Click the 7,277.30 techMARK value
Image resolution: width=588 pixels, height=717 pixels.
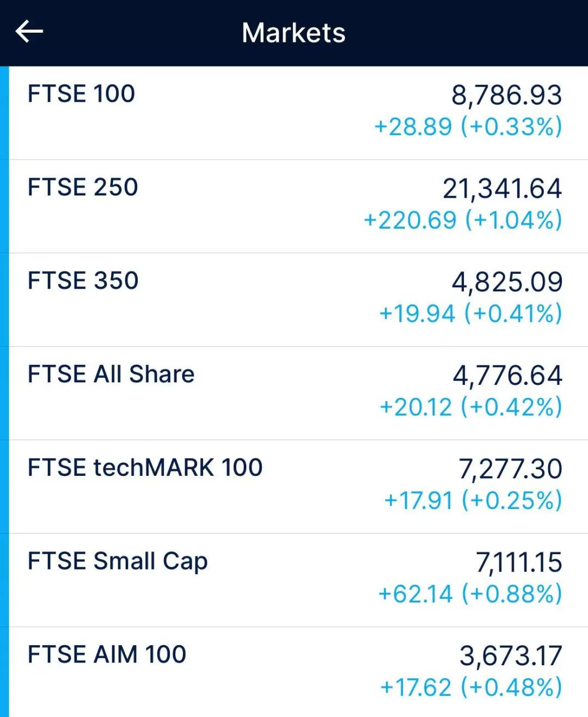tap(510, 469)
